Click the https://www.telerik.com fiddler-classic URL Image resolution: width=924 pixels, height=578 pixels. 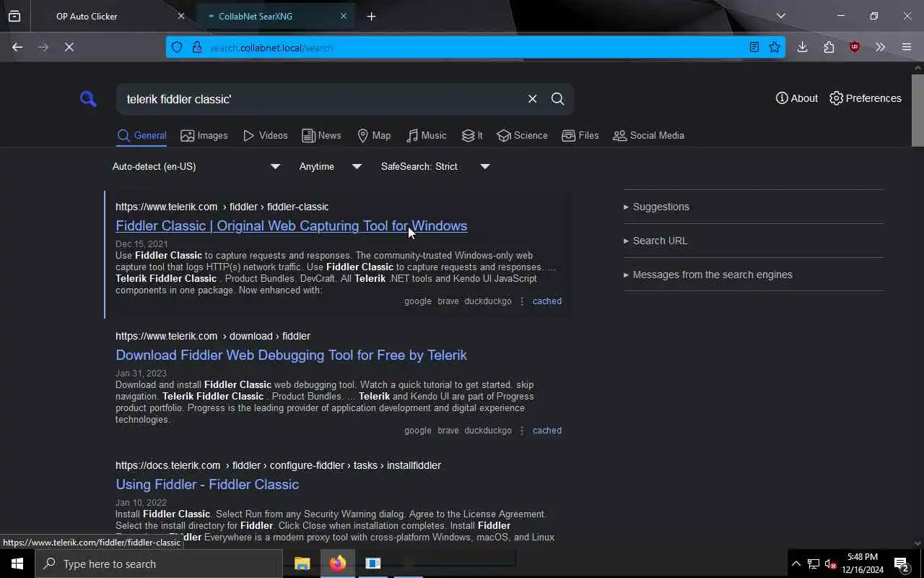coord(222,207)
